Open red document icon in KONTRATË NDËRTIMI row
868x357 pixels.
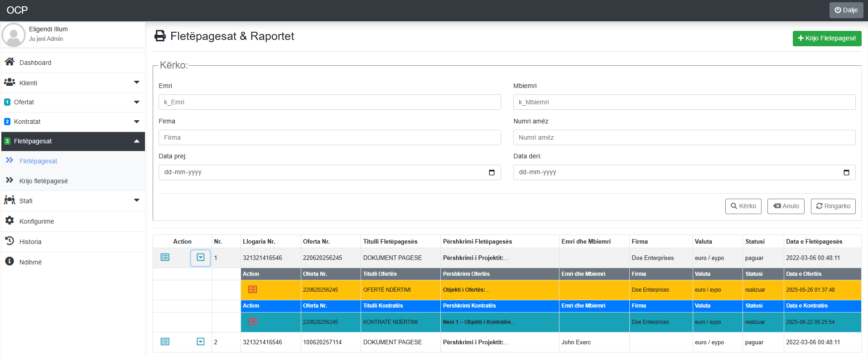click(252, 322)
